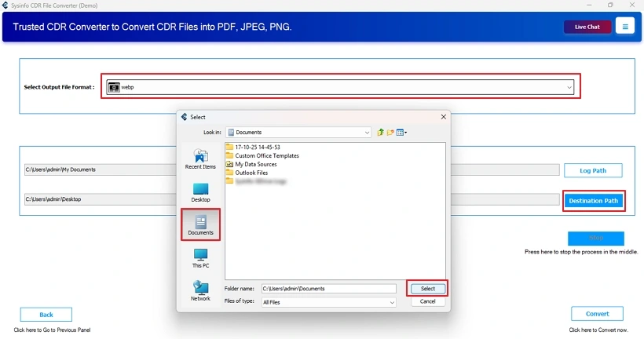Click the Cancel button in dialog

[x=427, y=301]
